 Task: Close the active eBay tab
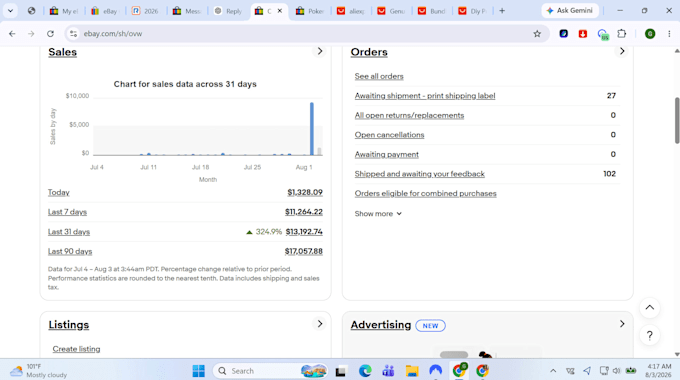(280, 11)
